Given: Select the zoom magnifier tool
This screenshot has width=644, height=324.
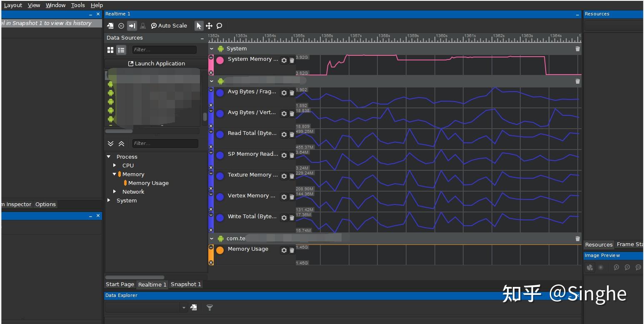Looking at the screenshot, I should pyautogui.click(x=220, y=26).
